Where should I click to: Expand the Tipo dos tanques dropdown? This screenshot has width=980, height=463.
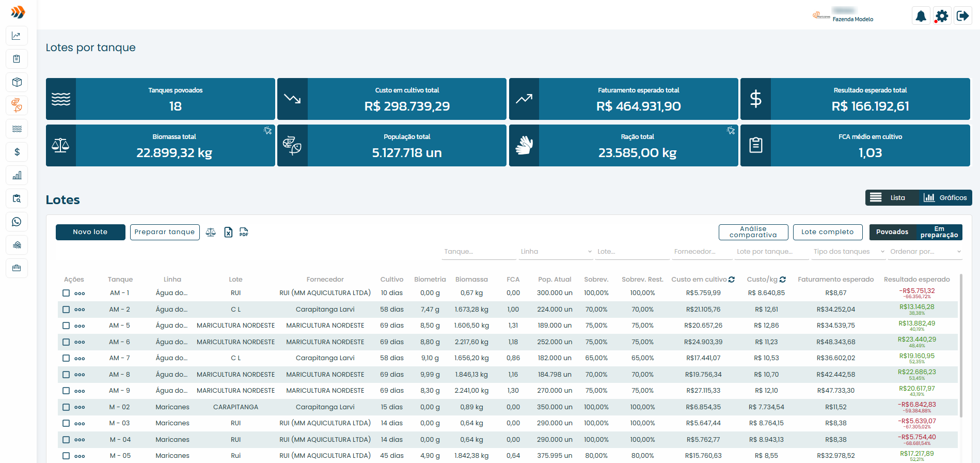848,252
